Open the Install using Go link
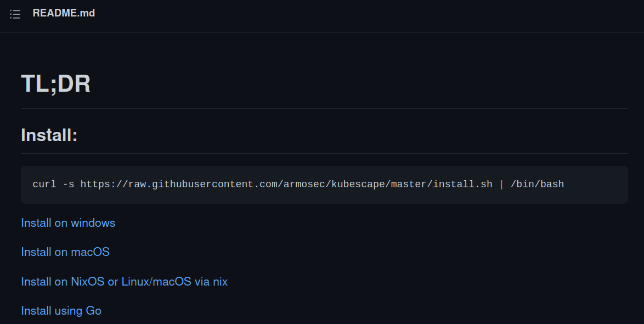Screen dimensions: 644x324 61,310
